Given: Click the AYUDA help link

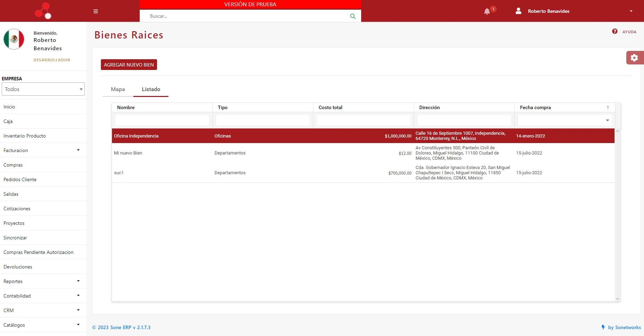Looking at the screenshot, I should (x=629, y=32).
